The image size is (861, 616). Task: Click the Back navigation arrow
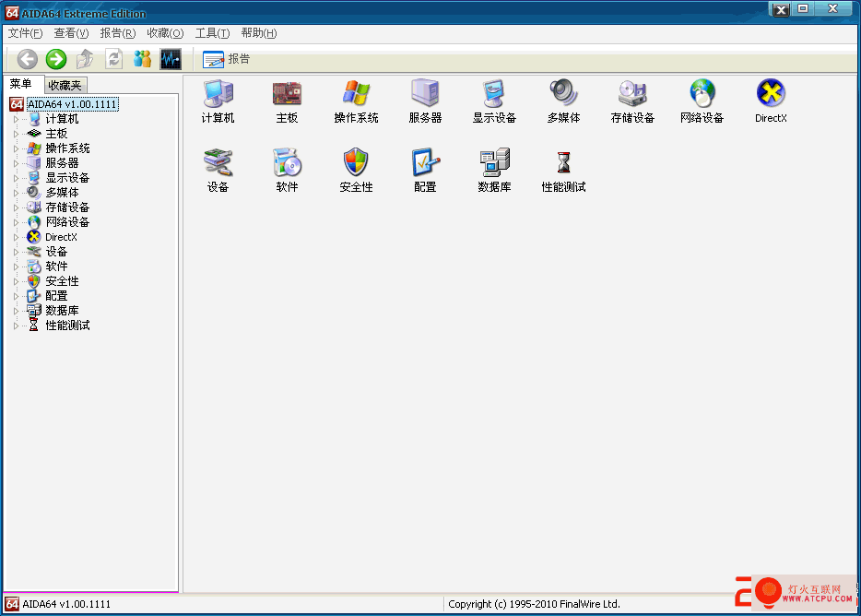coord(27,59)
